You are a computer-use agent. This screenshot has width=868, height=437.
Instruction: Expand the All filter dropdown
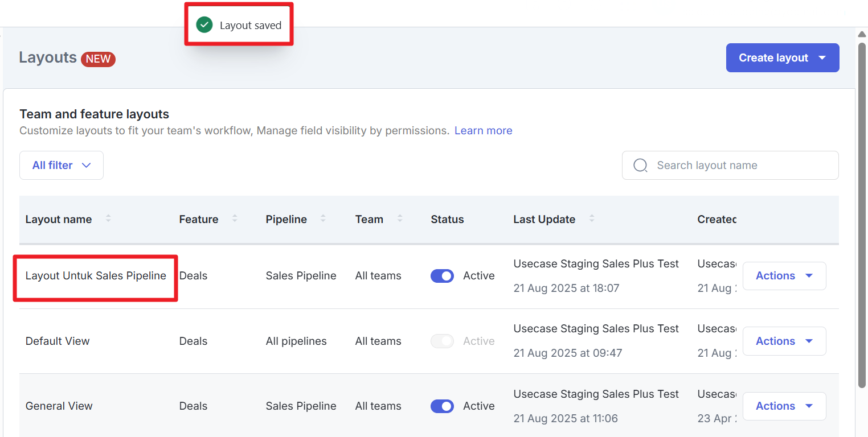(62, 166)
